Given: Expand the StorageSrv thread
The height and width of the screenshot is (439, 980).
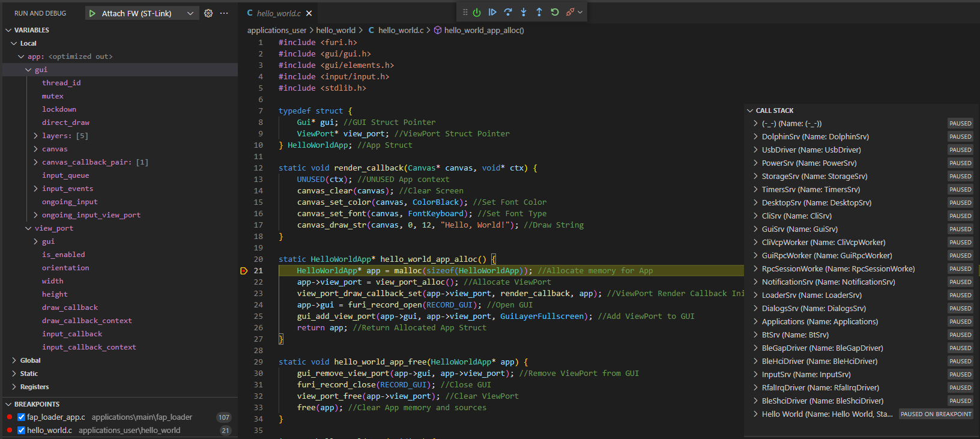Looking at the screenshot, I should [755, 177].
